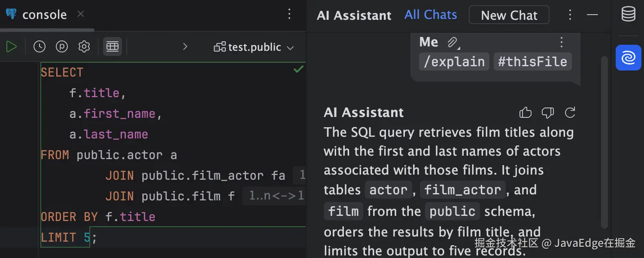Toggle in-editor results table icon
This screenshot has height=258, width=644.
click(112, 46)
